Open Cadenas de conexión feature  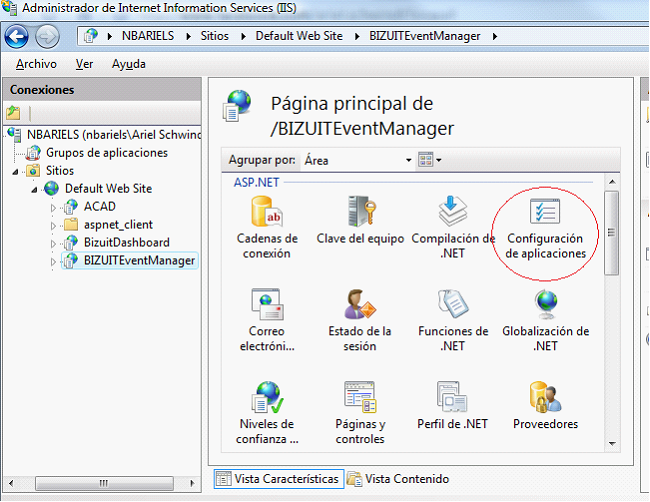267,228
